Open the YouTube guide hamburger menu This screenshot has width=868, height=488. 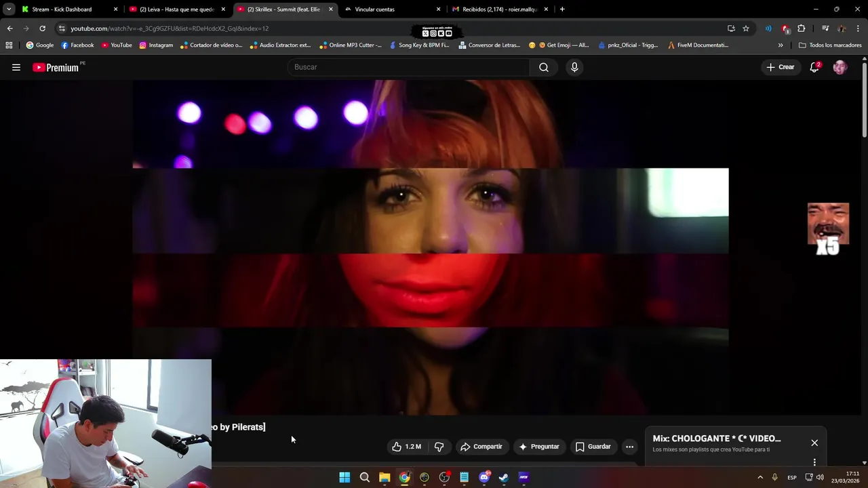16,67
